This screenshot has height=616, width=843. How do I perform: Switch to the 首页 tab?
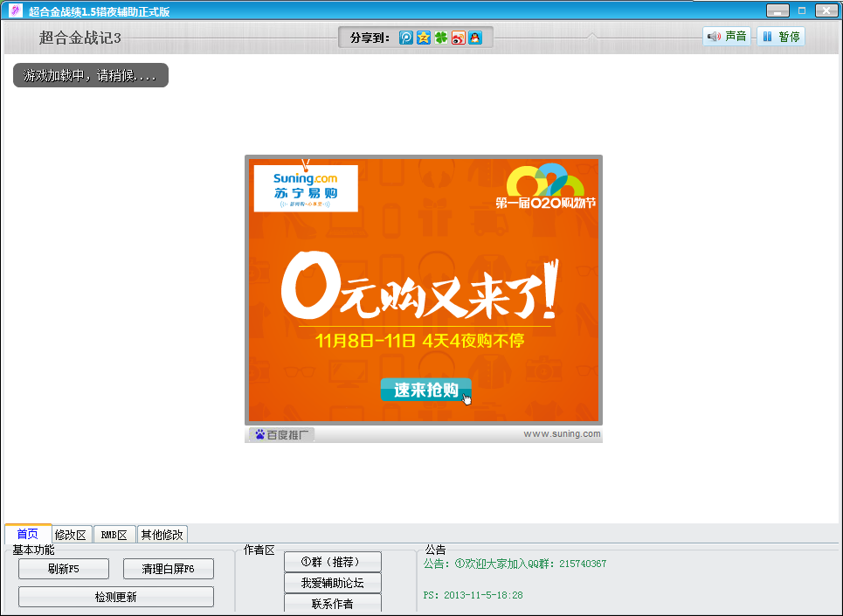click(28, 534)
